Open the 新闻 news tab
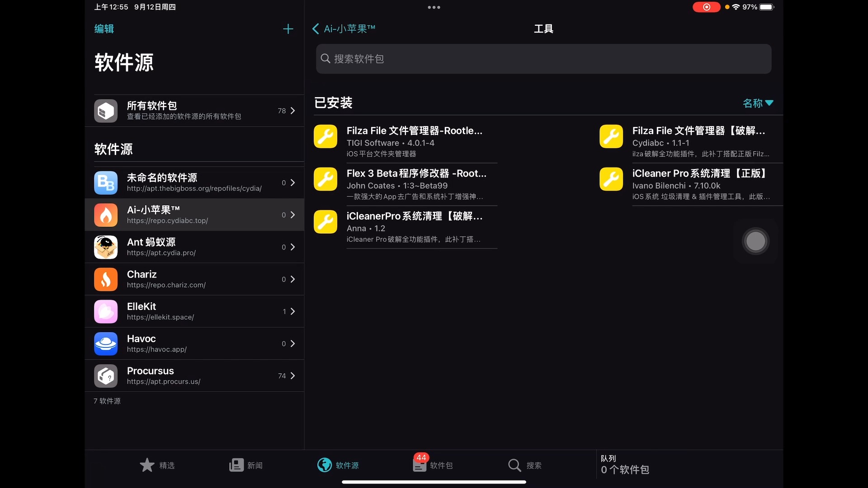The width and height of the screenshot is (868, 488). [x=245, y=465]
